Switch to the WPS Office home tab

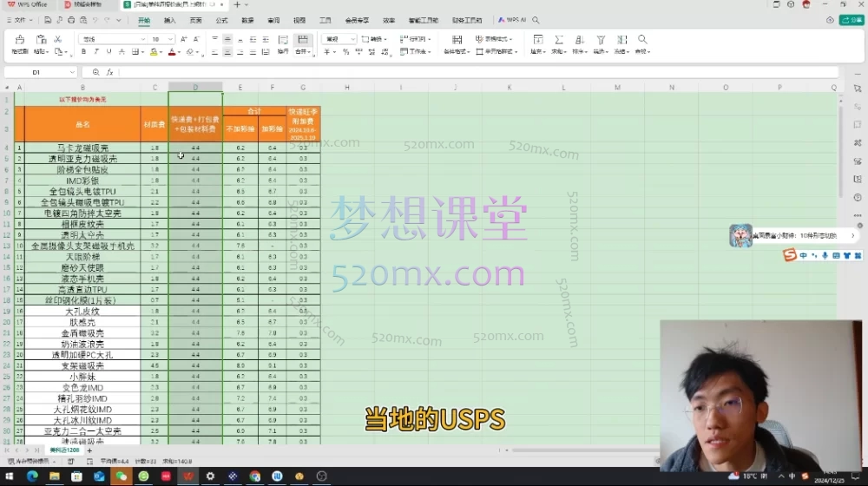tap(28, 4)
